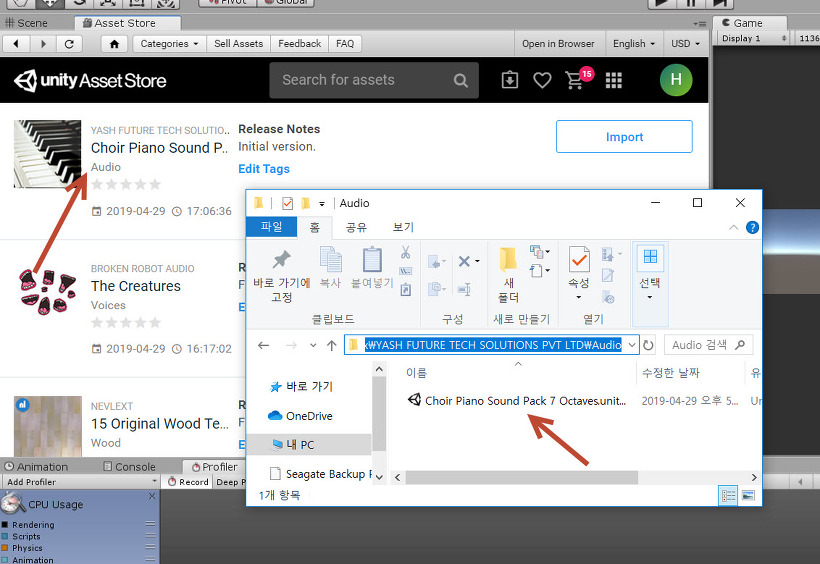Image resolution: width=820 pixels, height=564 pixels.
Task: Toggle Record in the Profiler
Action: [x=188, y=482]
